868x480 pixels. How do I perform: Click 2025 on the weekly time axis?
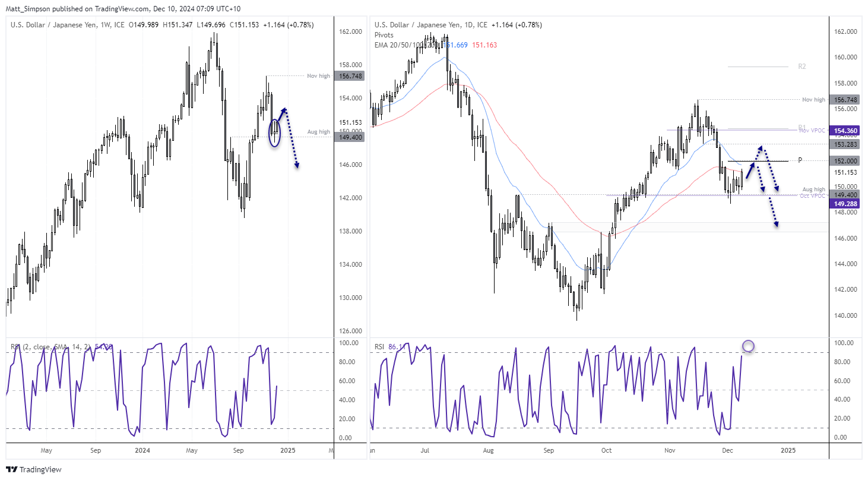tap(288, 450)
